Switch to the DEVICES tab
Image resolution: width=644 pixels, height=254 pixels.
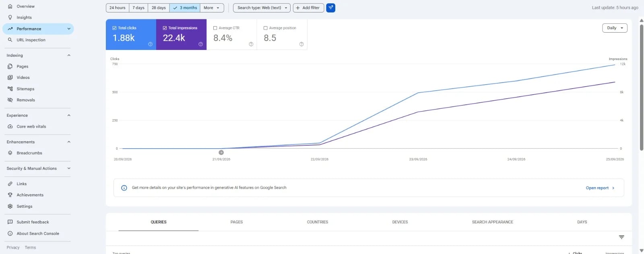[400, 222]
